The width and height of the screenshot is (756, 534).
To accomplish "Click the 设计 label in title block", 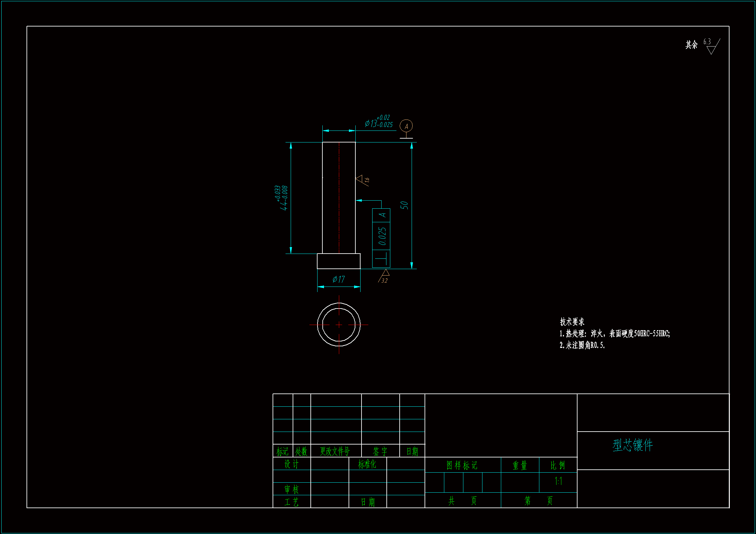I will [291, 464].
